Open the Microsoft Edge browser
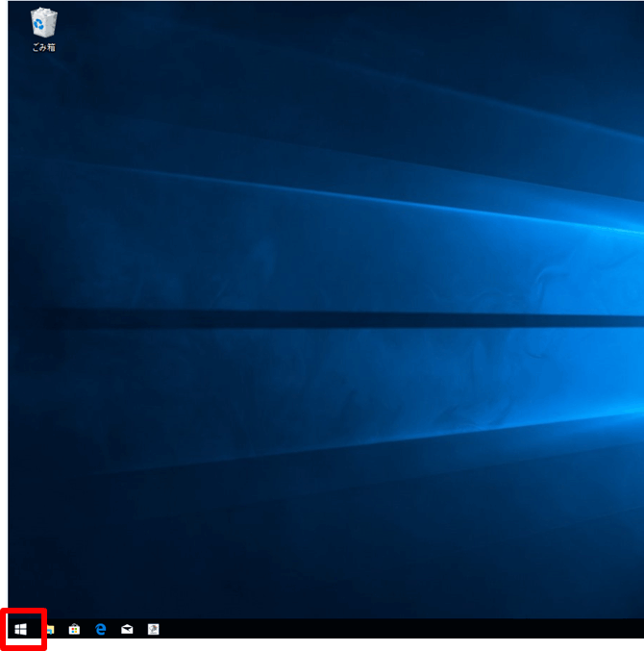The width and height of the screenshot is (644, 651). 100,630
